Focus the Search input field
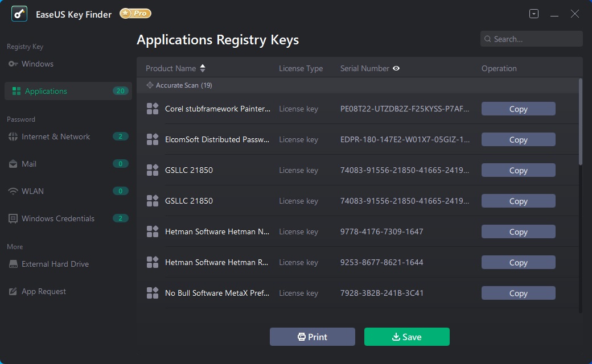 pyautogui.click(x=535, y=39)
